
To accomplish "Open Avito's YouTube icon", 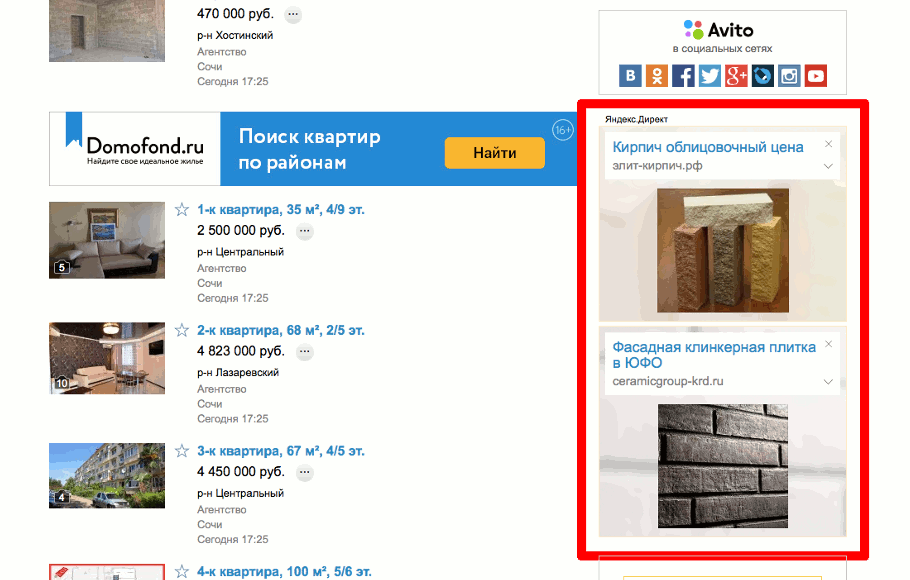I will click(815, 75).
